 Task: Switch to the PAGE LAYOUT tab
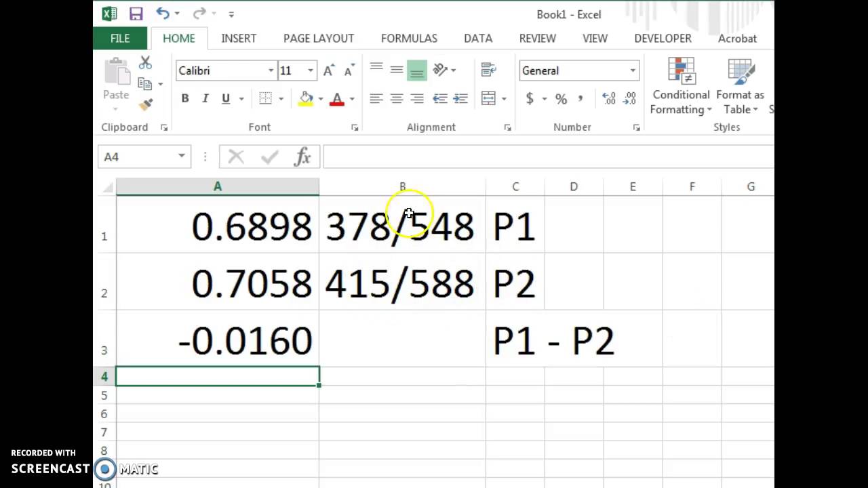tap(319, 39)
